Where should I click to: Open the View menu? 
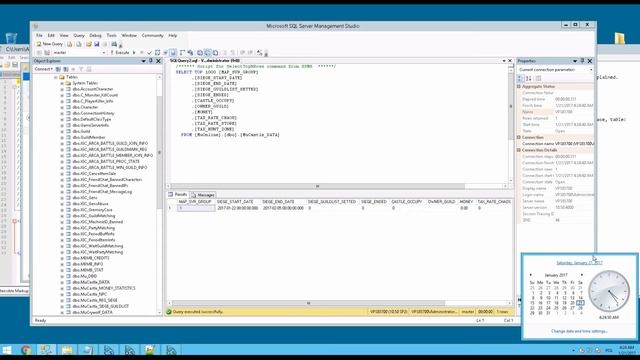pos(64,36)
